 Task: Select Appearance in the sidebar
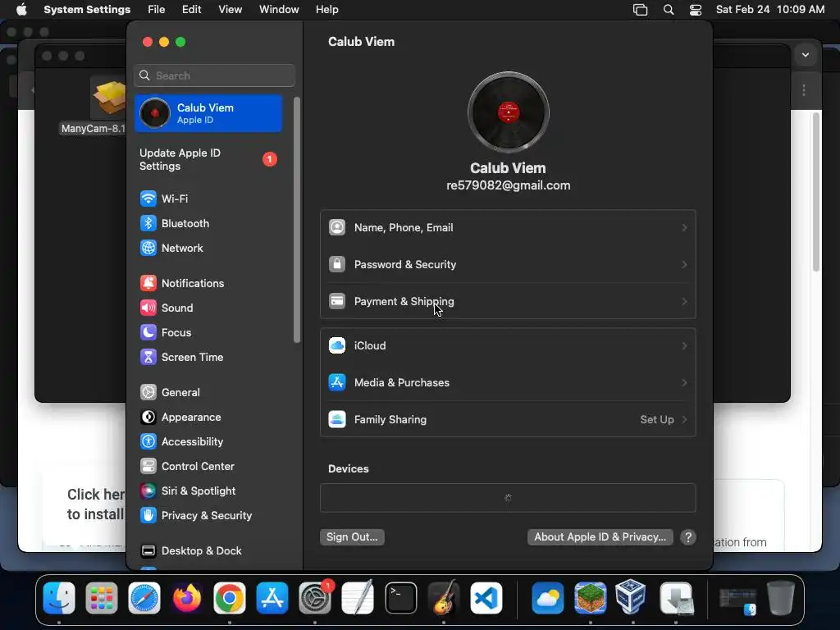(x=180, y=418)
